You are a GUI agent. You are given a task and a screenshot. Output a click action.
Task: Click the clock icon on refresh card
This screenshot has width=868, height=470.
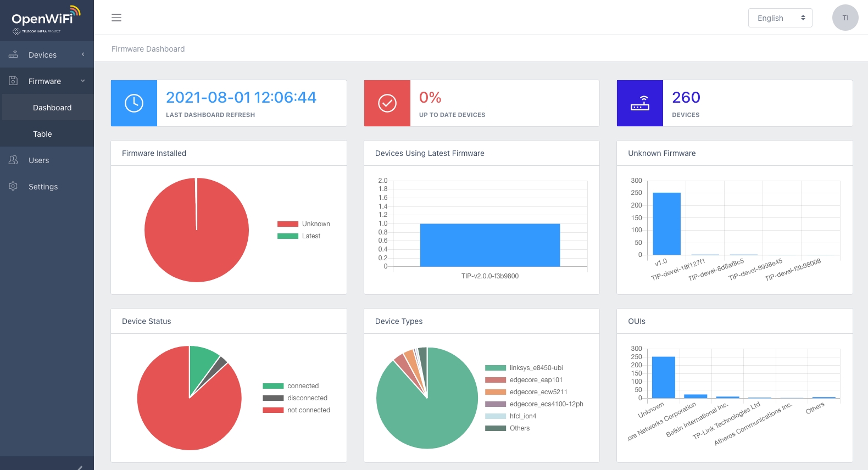click(134, 103)
